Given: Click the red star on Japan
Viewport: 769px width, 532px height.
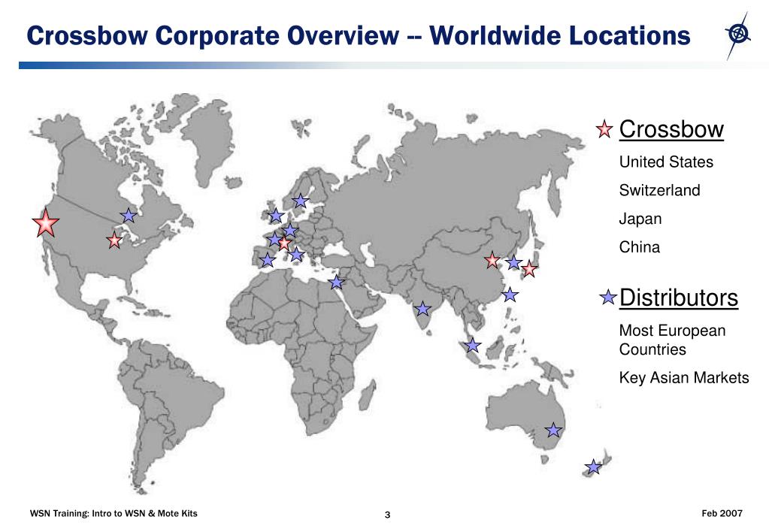Looking at the screenshot, I should [529, 269].
